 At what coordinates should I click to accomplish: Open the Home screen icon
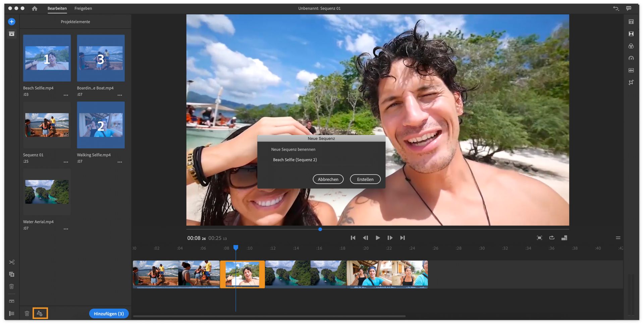click(35, 8)
